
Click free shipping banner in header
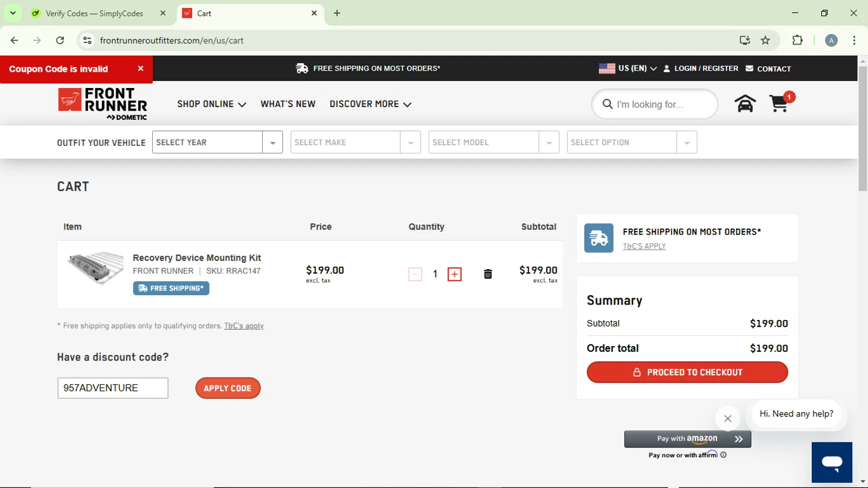point(368,68)
